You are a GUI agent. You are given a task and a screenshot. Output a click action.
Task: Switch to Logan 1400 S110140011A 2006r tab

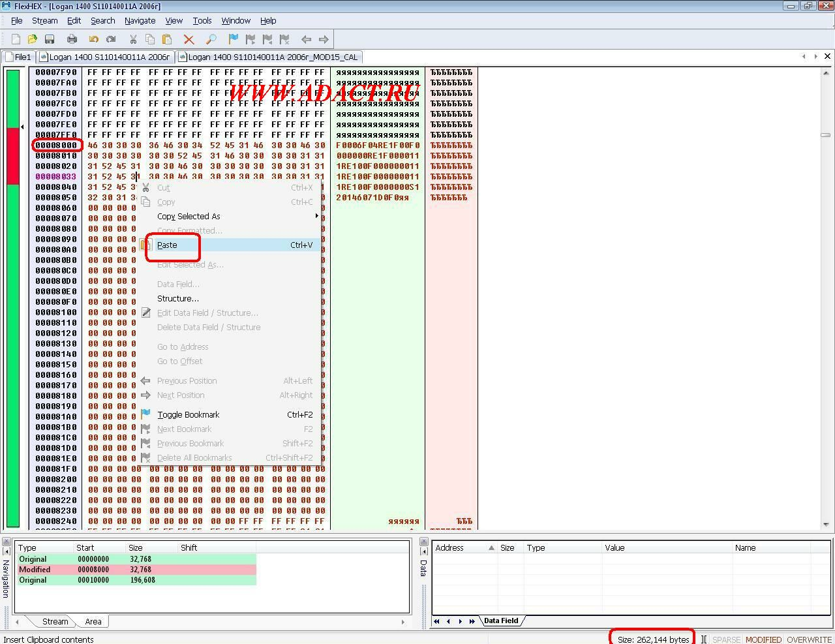click(105, 57)
